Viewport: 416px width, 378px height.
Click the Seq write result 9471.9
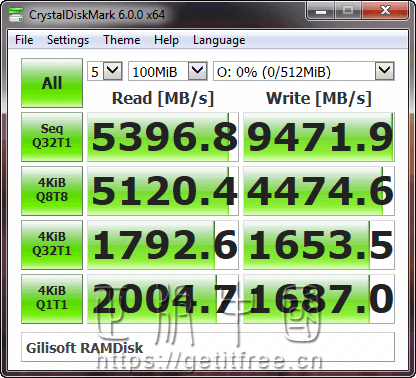pyautogui.click(x=319, y=137)
